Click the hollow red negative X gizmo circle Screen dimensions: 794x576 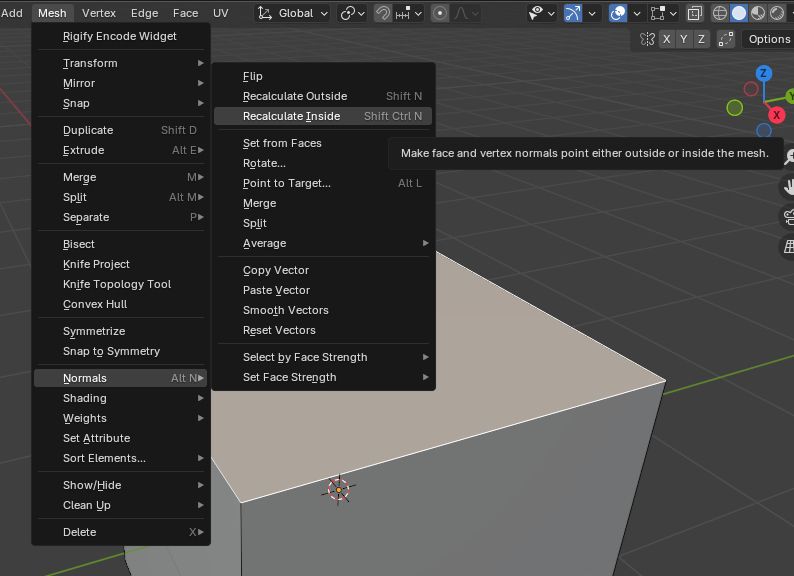click(751, 89)
